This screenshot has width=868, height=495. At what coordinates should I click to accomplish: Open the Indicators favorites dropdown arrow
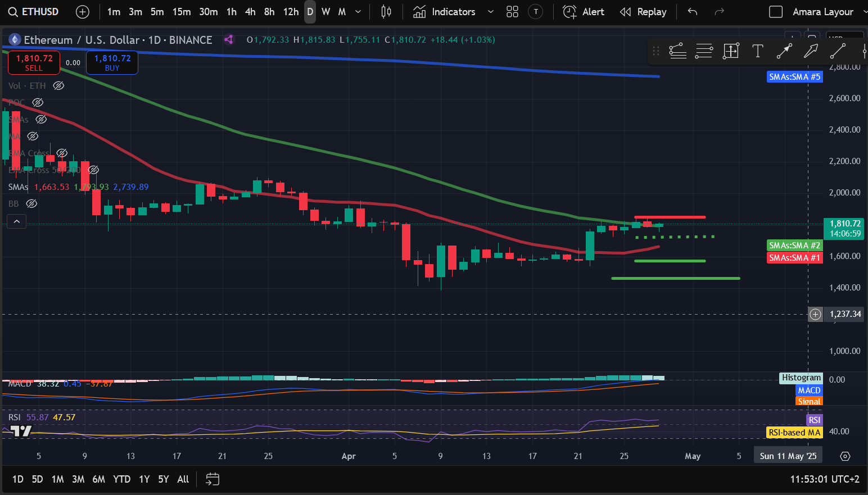coord(490,12)
